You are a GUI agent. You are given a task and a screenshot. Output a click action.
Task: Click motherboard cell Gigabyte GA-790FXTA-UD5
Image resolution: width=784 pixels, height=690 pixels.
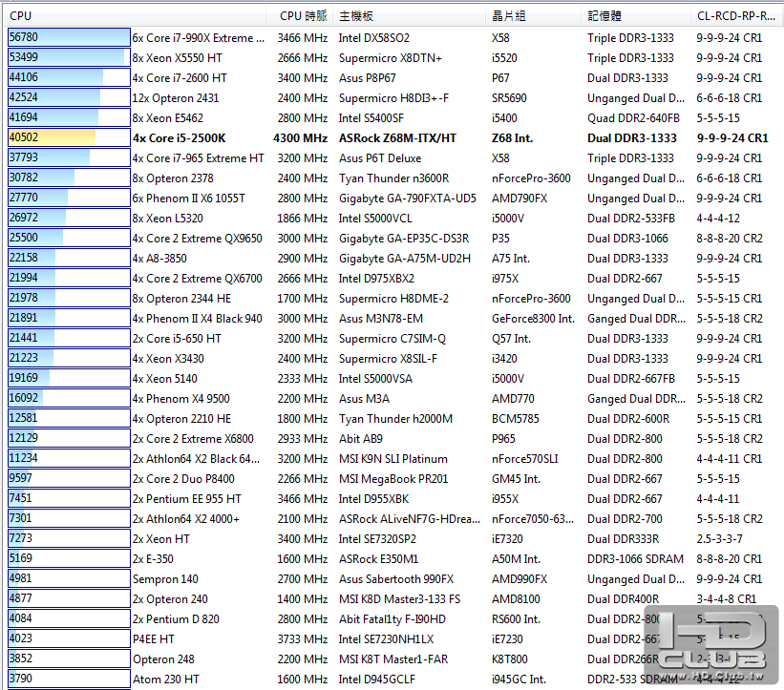coord(408,199)
